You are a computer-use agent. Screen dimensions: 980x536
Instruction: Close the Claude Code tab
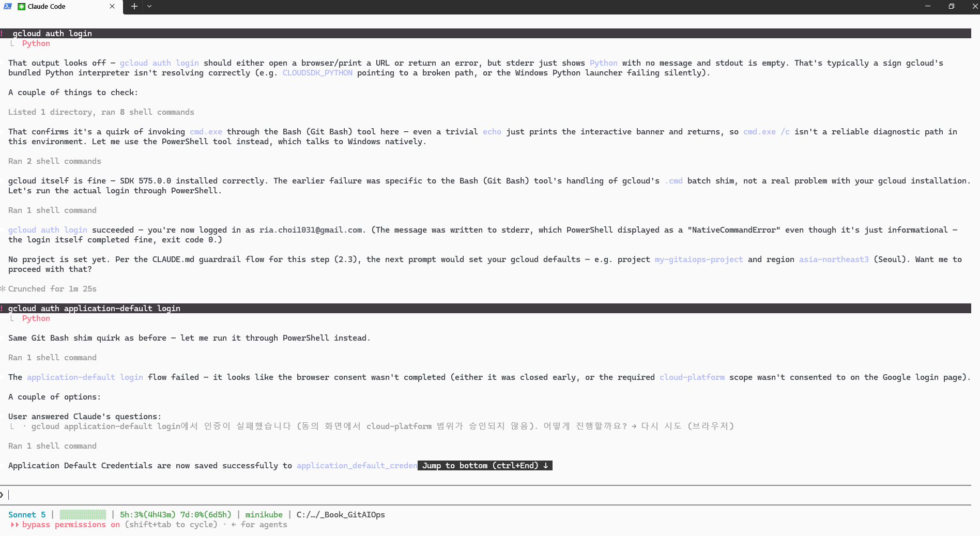click(x=112, y=7)
